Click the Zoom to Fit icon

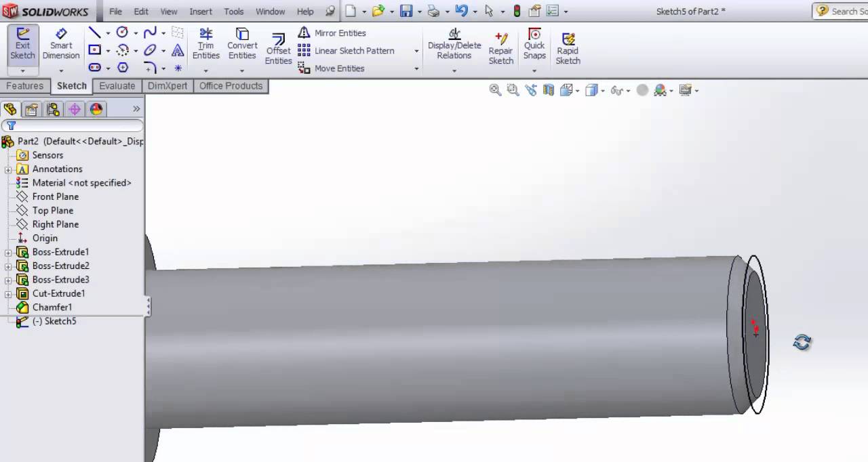[x=495, y=90]
